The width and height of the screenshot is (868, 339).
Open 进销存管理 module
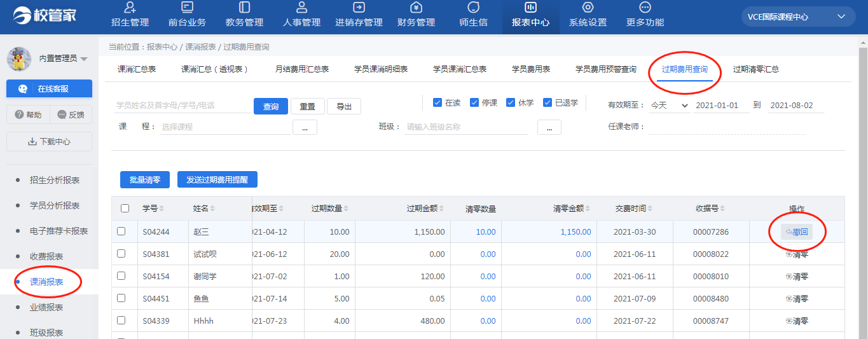click(359, 15)
